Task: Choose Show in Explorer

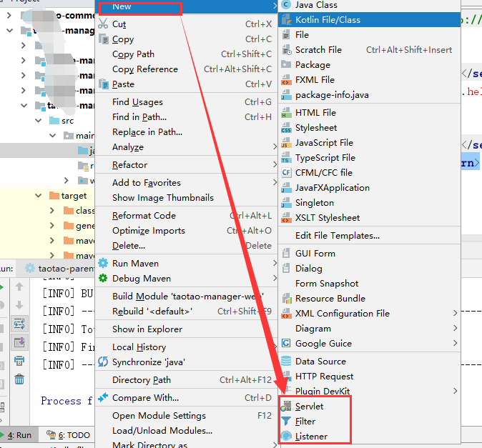Action: click(x=186, y=329)
